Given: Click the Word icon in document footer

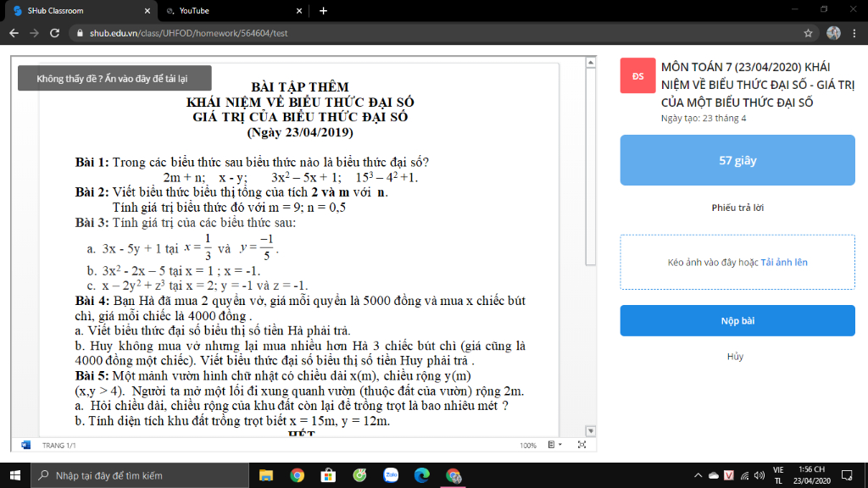Looking at the screenshot, I should 26,445.
